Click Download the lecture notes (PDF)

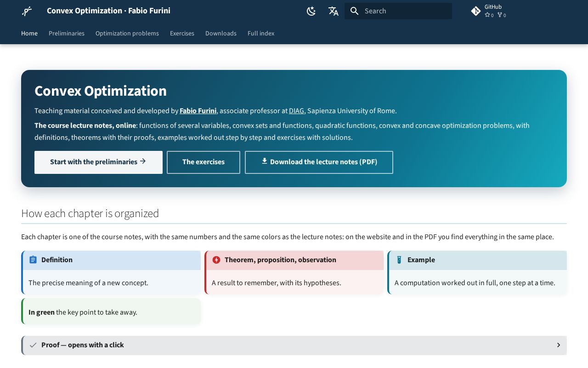[x=319, y=162]
